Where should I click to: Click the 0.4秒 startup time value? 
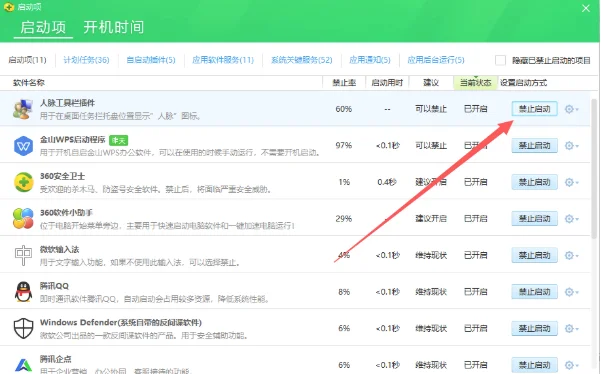click(x=387, y=182)
